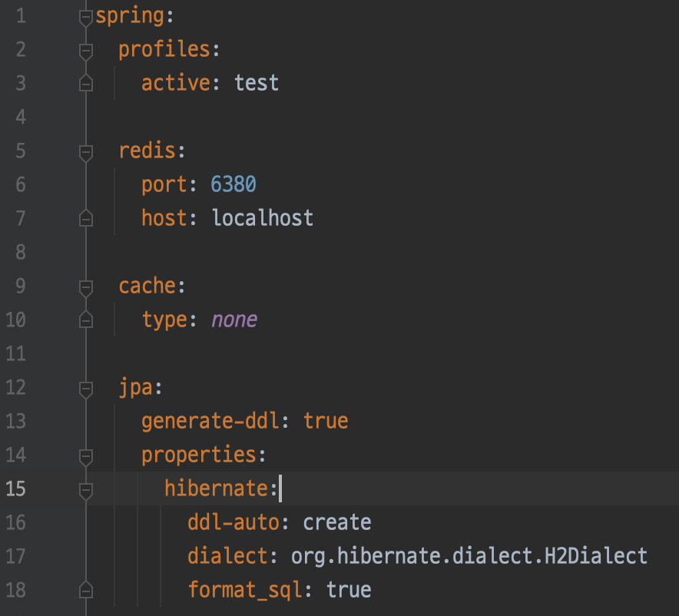The height and width of the screenshot is (616, 679).
Task: Click the 'type' key
Action: [164, 320]
